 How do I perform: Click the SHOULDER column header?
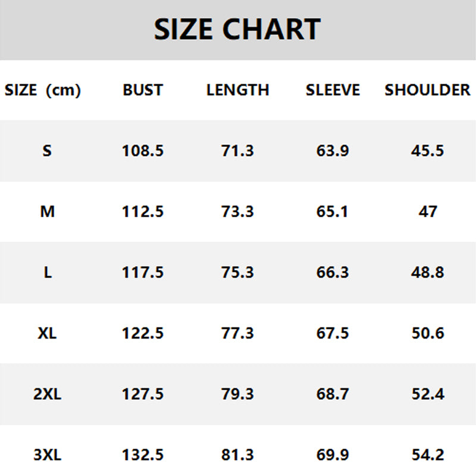pos(427,90)
